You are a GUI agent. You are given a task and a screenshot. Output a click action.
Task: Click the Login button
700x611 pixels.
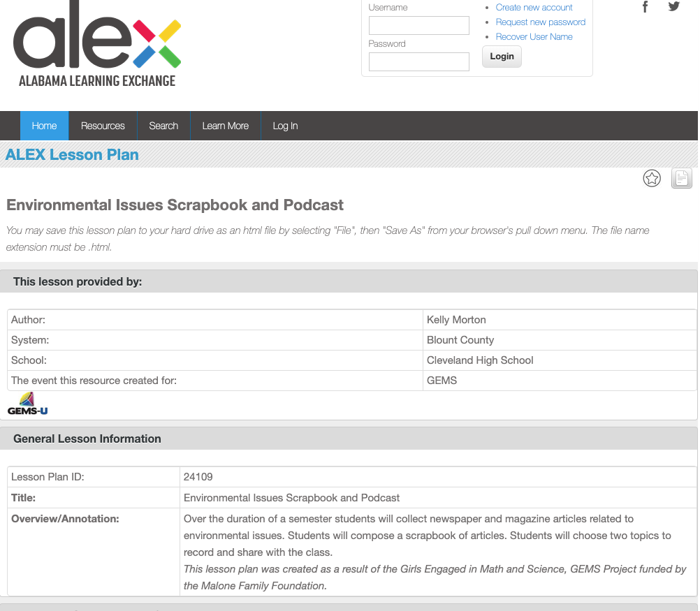[501, 57]
